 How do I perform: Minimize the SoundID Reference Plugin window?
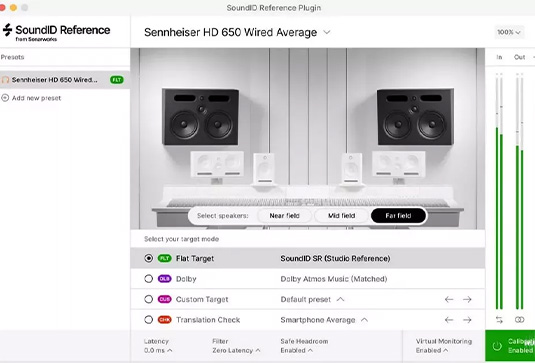13,8
